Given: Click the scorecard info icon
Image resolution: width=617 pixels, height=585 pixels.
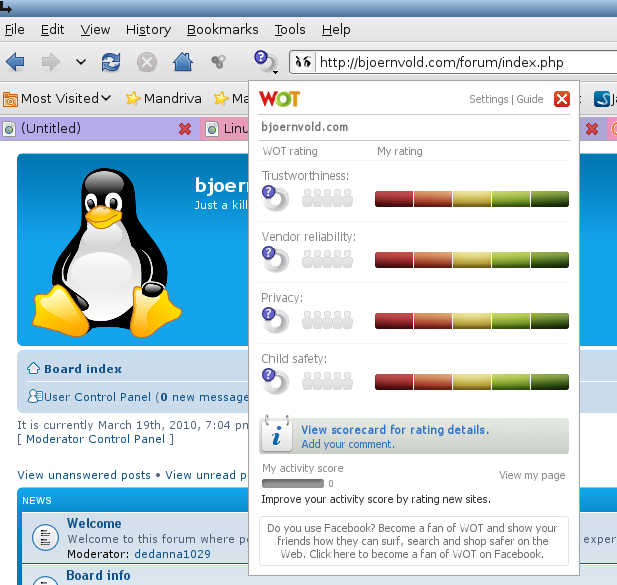Looking at the screenshot, I should click(x=276, y=436).
